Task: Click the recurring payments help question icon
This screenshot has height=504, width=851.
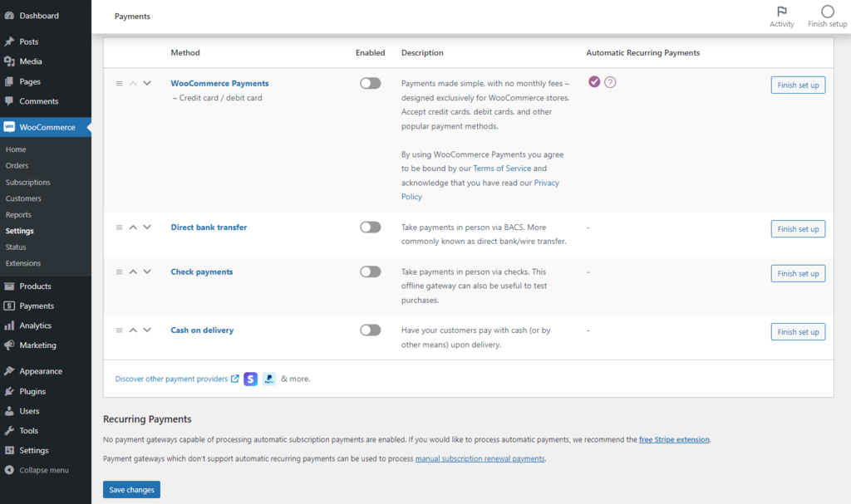Action: pos(610,82)
